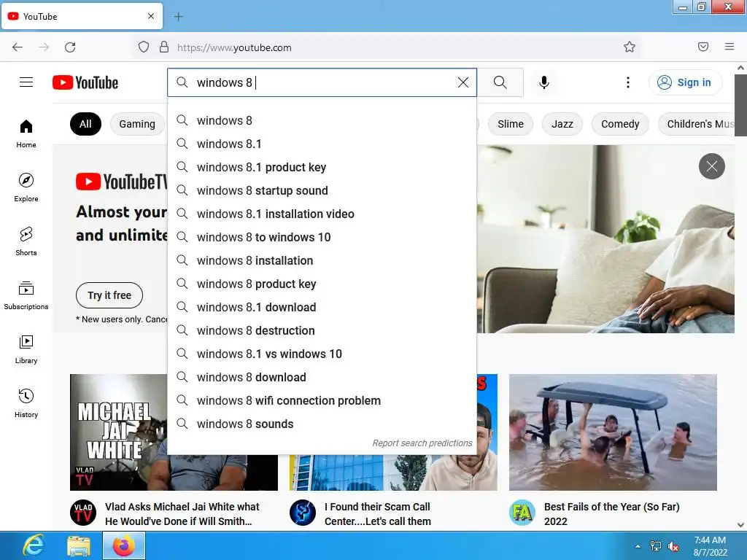Start voice search with the microphone icon
The image size is (747, 560).
(x=543, y=82)
